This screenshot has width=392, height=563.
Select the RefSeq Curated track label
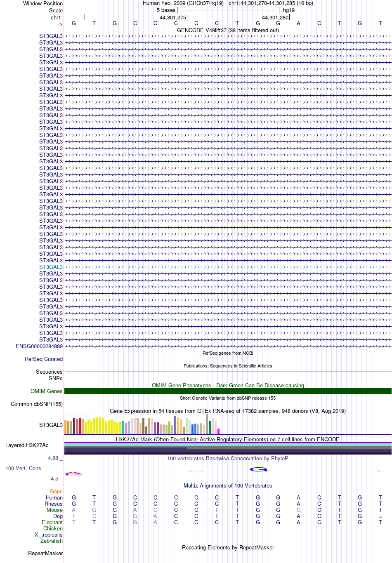pyautogui.click(x=44, y=359)
